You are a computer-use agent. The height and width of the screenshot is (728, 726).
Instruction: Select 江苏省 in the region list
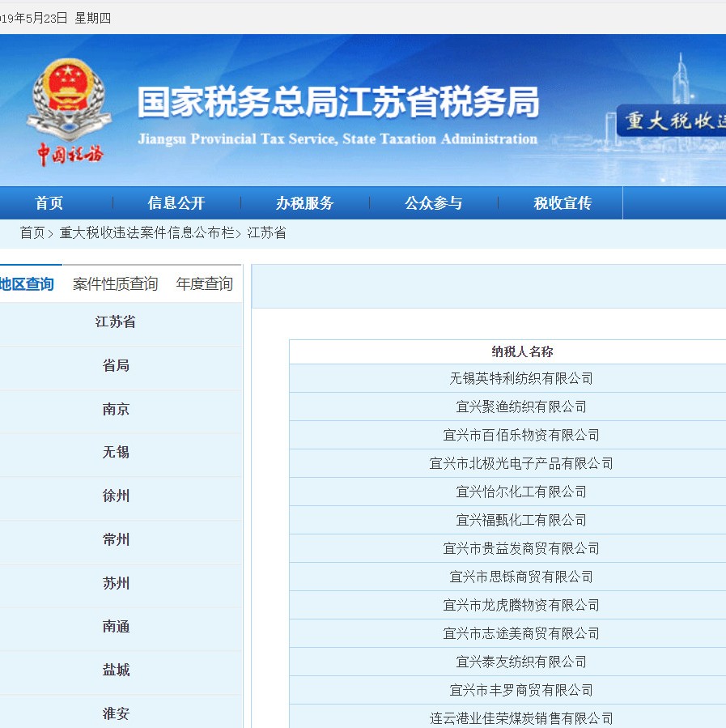(x=116, y=321)
